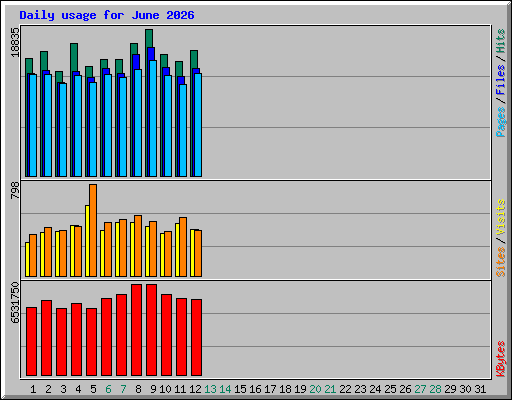Image resolution: width=512 pixels, height=400 pixels.
Task: Click the red KBytes legend label
Action: 500,359
